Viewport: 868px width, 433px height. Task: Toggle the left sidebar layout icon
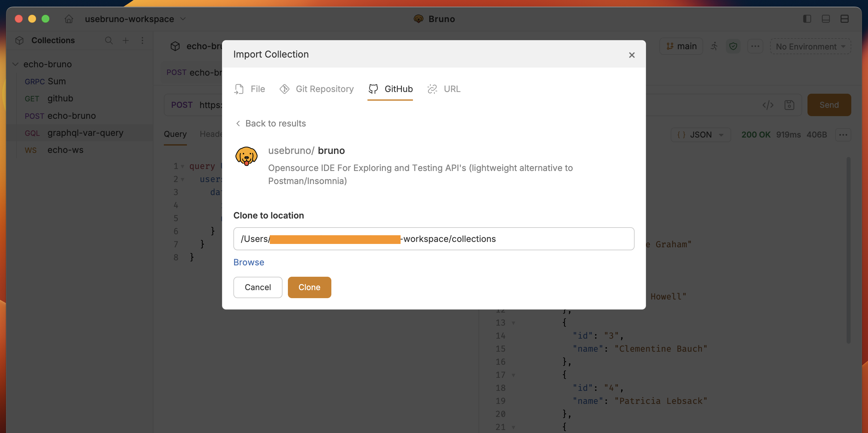click(x=807, y=19)
